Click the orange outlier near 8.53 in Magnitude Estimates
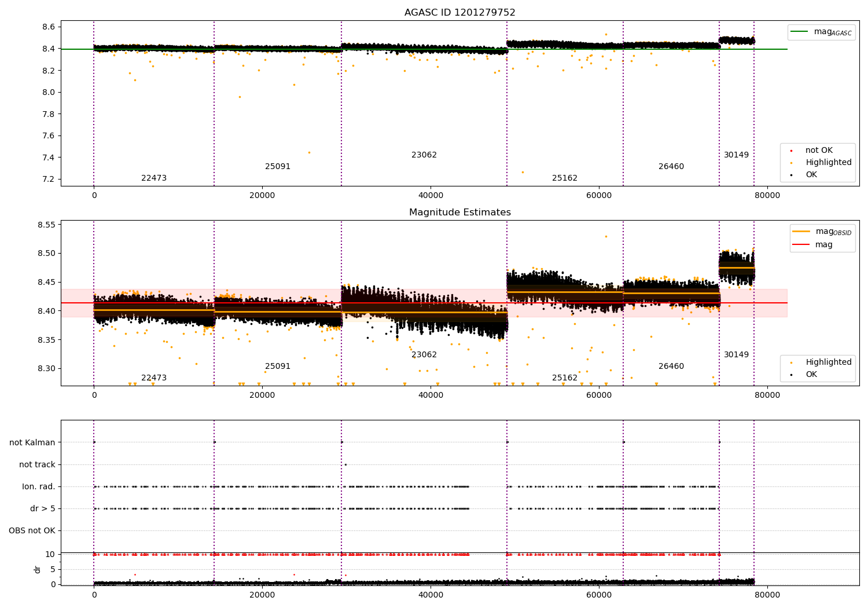The image size is (868, 608). pos(606,236)
